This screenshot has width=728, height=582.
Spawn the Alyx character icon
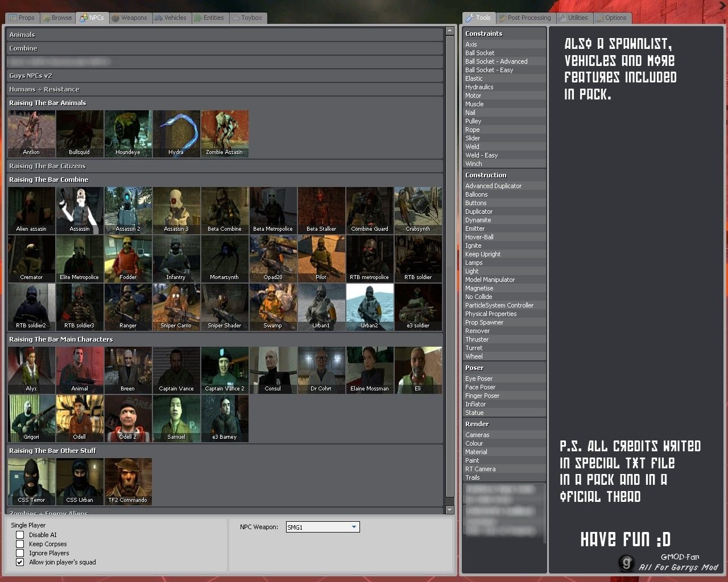[31, 370]
